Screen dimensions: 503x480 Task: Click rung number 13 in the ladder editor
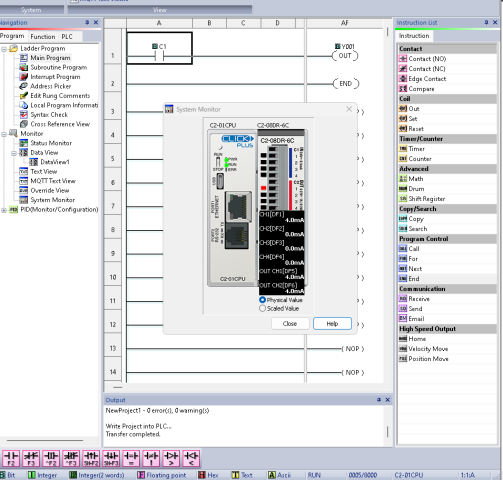pos(113,348)
